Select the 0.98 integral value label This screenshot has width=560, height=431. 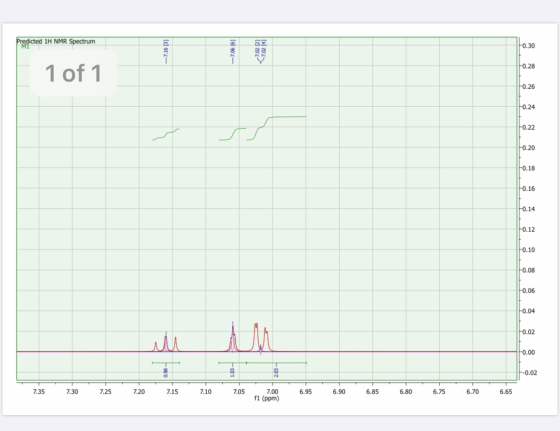click(166, 372)
